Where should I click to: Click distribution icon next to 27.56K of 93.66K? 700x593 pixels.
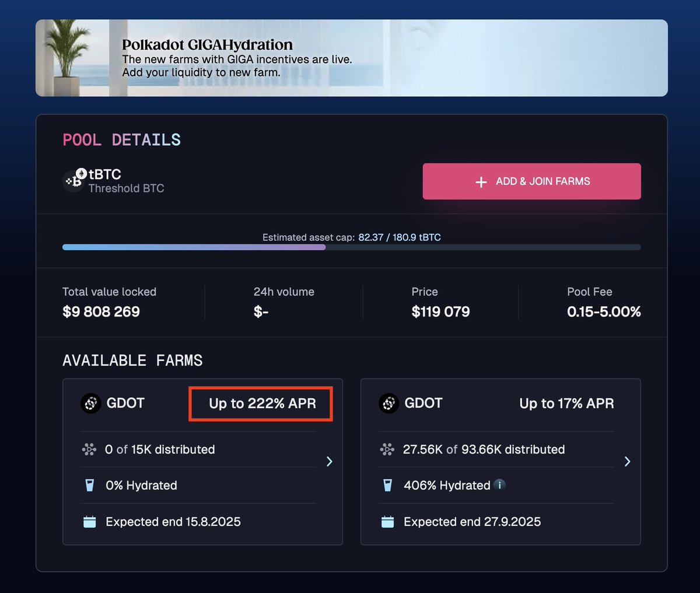coord(387,450)
